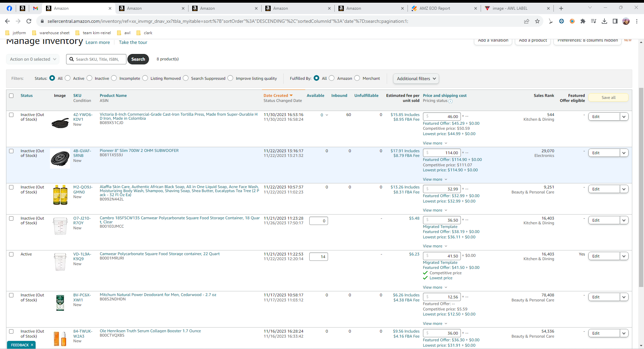Open the Pioneer subwoofer product thumbnail
644x349 pixels.
tap(60, 159)
